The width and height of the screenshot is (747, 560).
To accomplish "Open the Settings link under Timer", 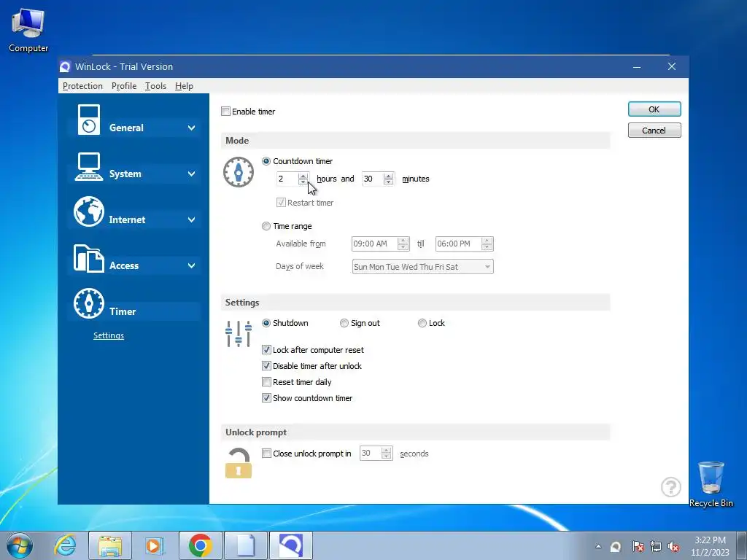I will [109, 335].
